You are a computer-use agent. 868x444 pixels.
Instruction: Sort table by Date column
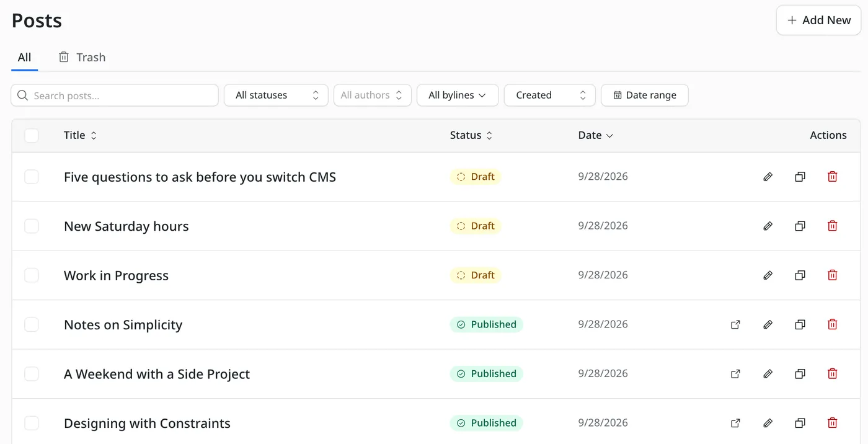click(x=596, y=135)
